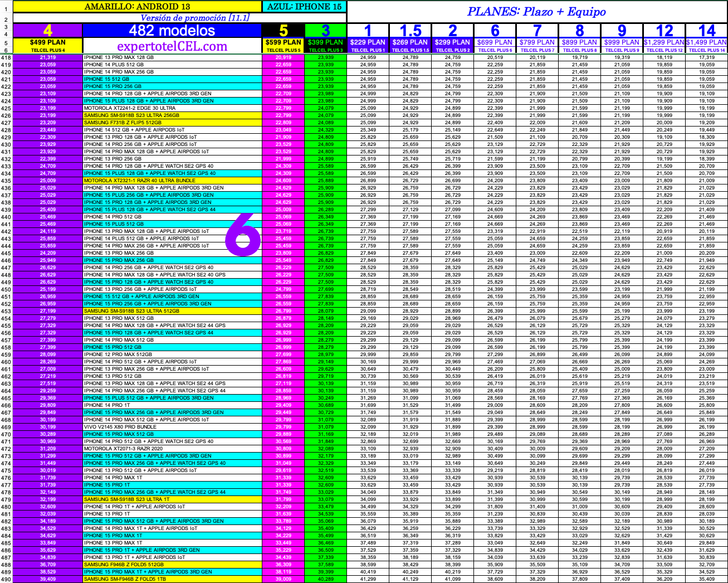Viewport: 728px width, 583px height.
Task: Select the '$1,299 PLAN' column header
Action: 665,42
